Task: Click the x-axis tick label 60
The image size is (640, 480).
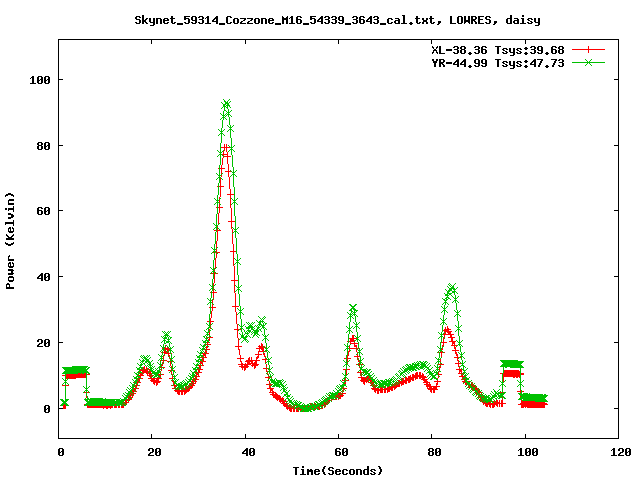Action: [341, 452]
